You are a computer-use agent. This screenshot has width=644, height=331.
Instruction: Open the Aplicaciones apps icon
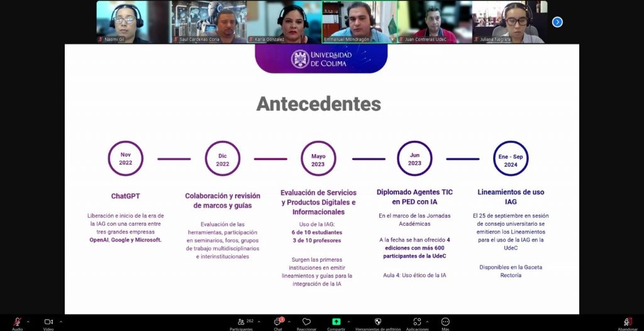[416, 322]
